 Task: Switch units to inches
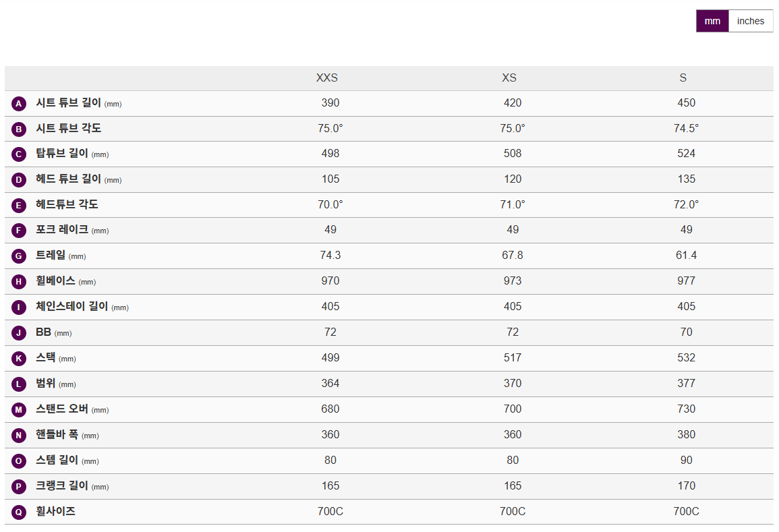(751, 21)
